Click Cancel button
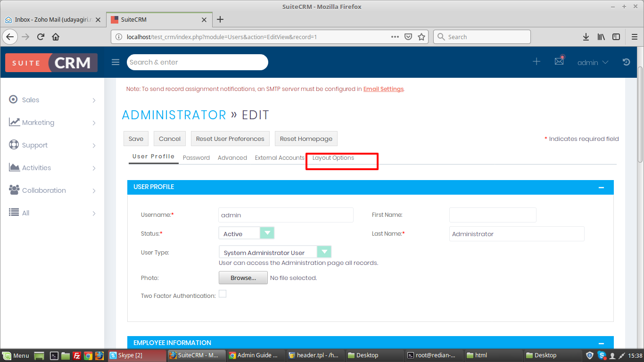Image resolution: width=644 pixels, height=362 pixels. click(x=170, y=139)
